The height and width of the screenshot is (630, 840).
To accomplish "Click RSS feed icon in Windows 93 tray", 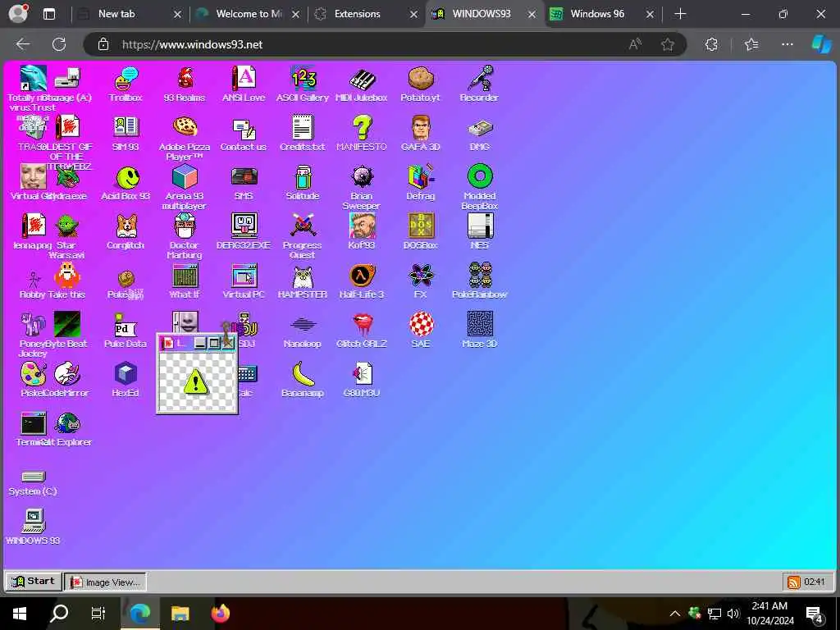I will pos(793,582).
